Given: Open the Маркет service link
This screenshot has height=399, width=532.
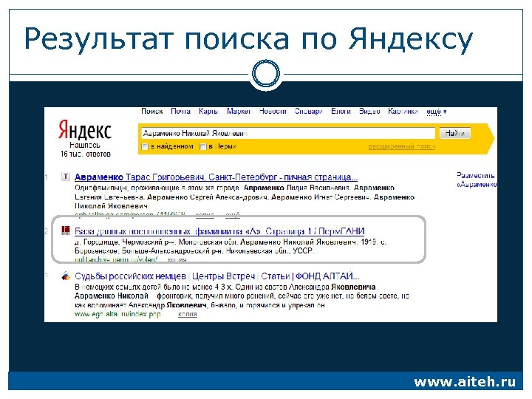Looking at the screenshot, I should [239, 112].
